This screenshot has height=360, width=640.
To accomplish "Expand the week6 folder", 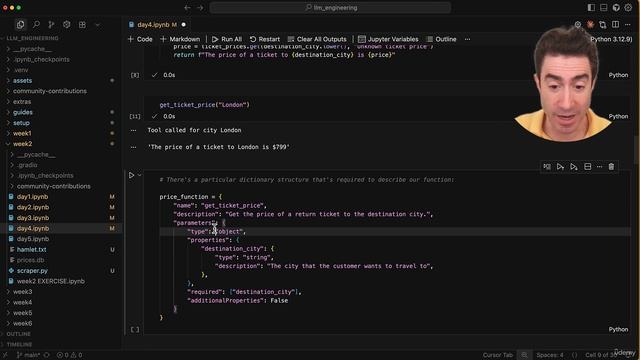I will 22,324.
